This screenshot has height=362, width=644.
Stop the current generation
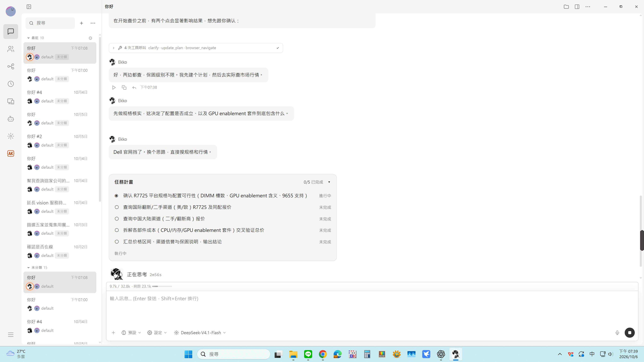(x=630, y=333)
